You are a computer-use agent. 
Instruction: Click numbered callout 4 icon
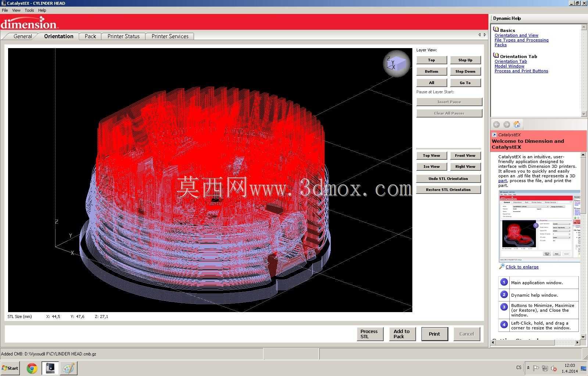click(504, 325)
